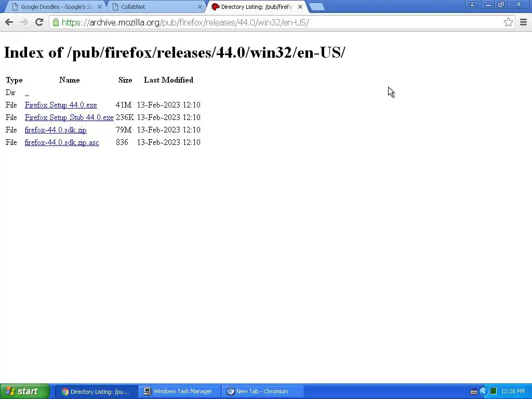Click the 'Last Modified' column header
Viewport: 532px width, 399px height.
click(169, 80)
